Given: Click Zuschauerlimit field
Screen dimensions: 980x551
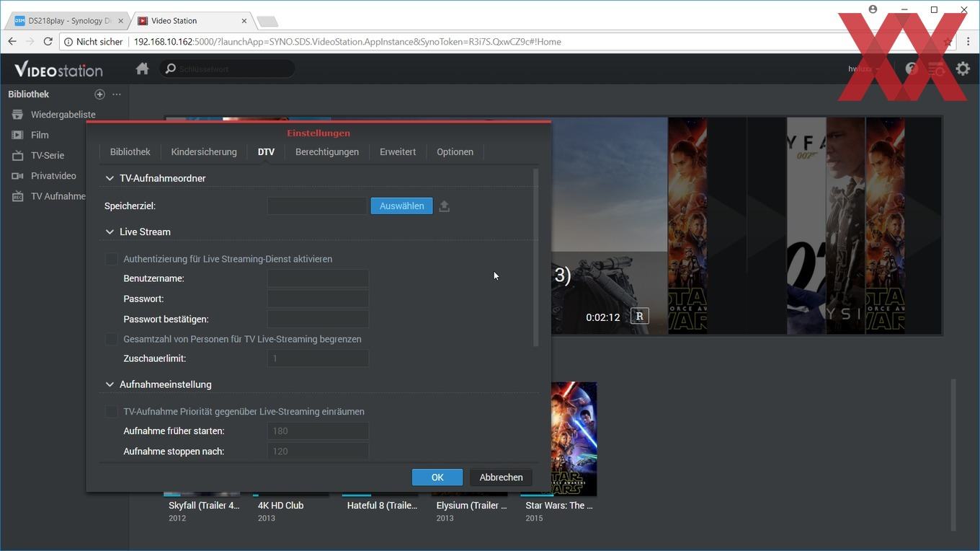Looking at the screenshot, I should pos(318,358).
